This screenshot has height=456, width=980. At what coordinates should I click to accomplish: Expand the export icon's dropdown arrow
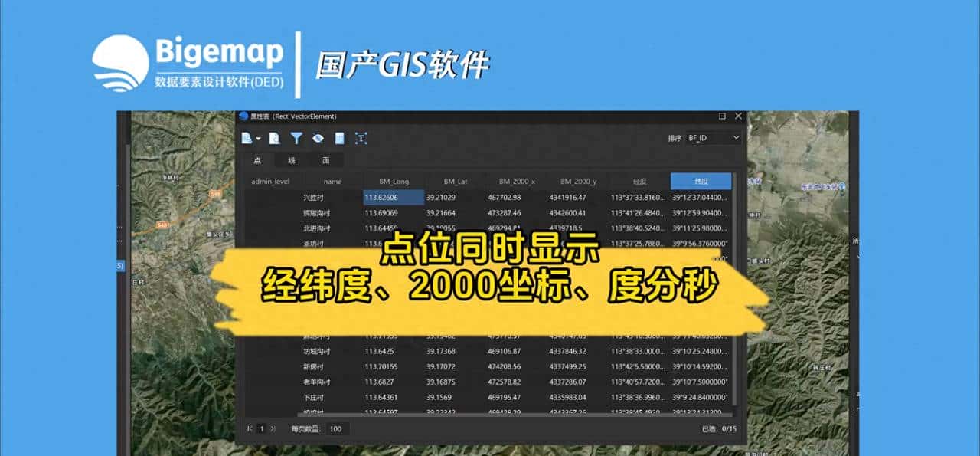tap(259, 139)
